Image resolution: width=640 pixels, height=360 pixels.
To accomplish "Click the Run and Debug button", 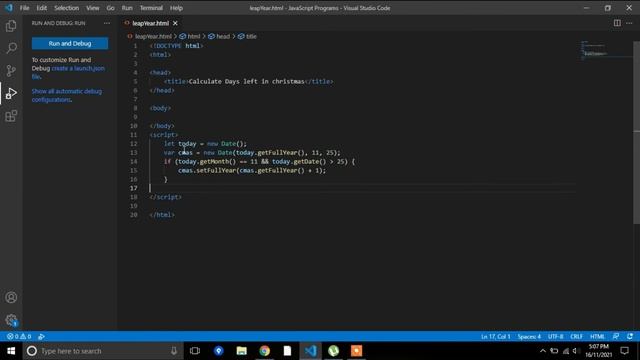I will (x=70, y=43).
